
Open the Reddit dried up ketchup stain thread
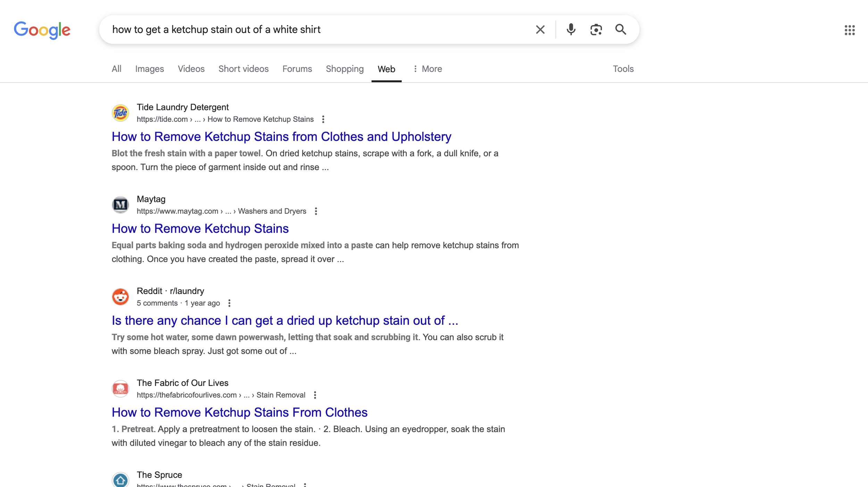[x=285, y=320]
